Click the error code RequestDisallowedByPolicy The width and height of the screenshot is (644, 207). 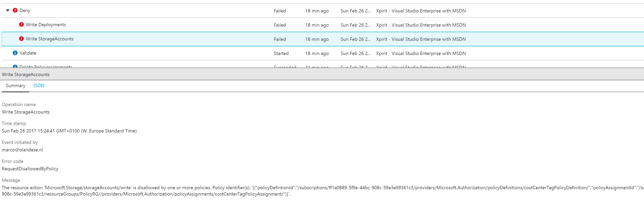(x=30, y=169)
